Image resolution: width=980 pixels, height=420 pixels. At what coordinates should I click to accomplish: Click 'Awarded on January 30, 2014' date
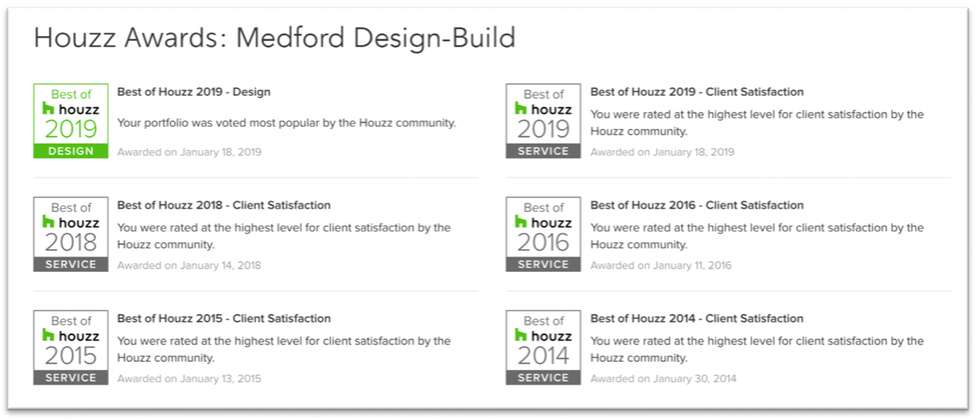click(663, 379)
